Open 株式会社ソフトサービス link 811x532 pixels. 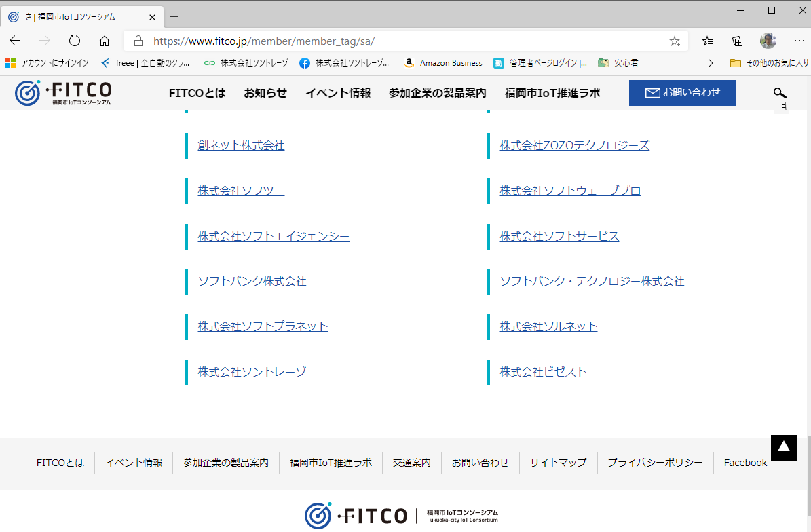tap(559, 236)
